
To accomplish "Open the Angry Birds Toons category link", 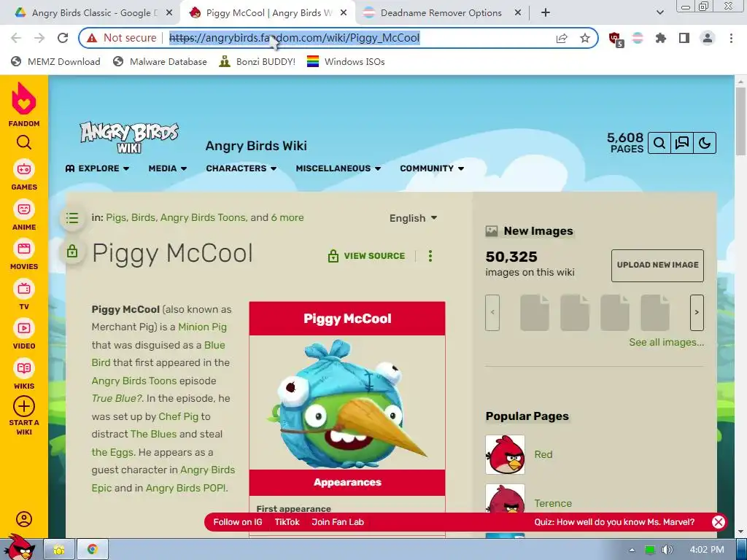I will 204,217.
